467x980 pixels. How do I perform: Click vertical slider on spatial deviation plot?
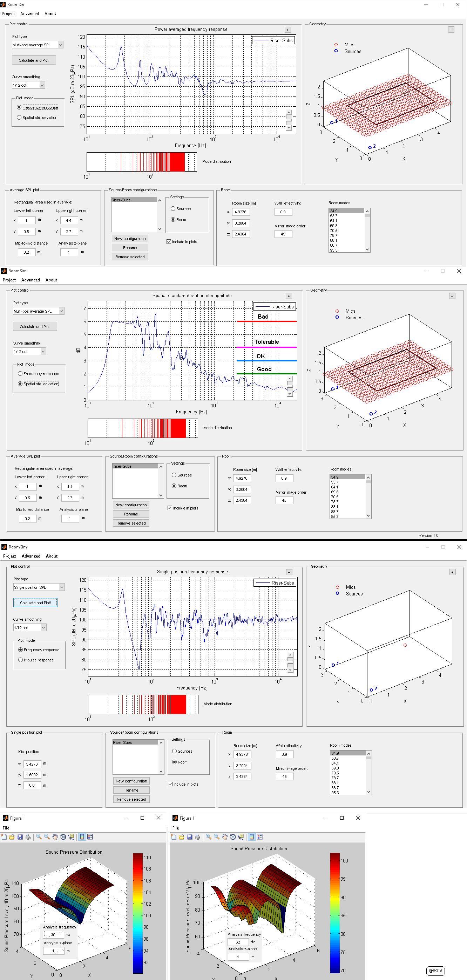click(x=290, y=387)
